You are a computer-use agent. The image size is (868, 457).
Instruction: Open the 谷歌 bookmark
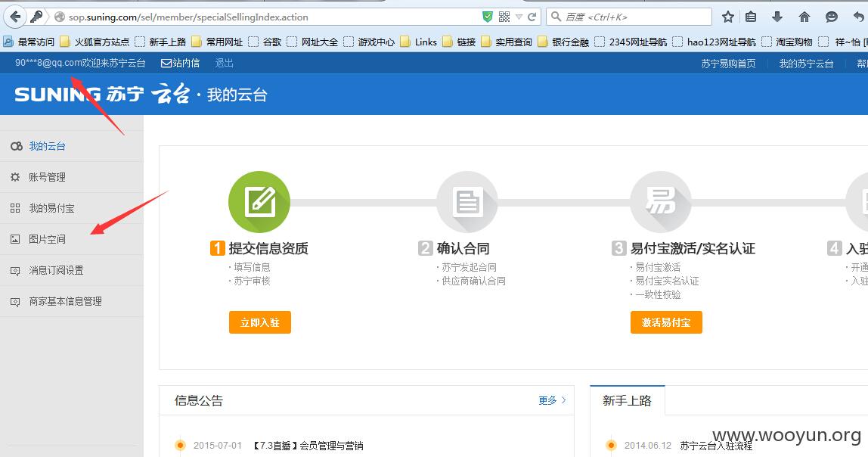pos(265,42)
